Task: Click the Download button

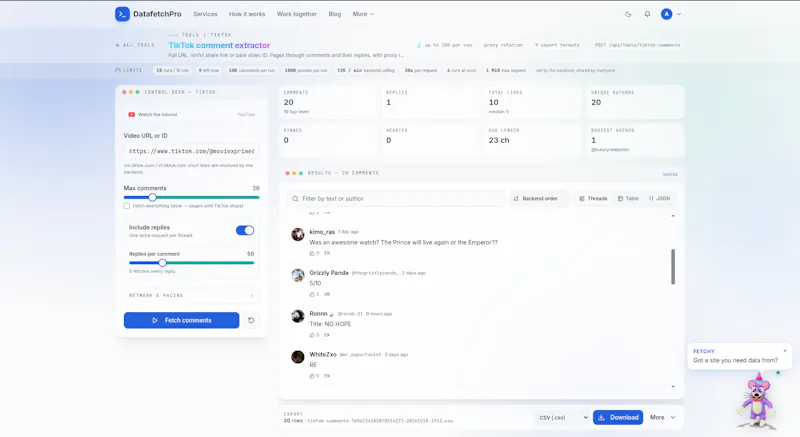Action: tap(618, 418)
